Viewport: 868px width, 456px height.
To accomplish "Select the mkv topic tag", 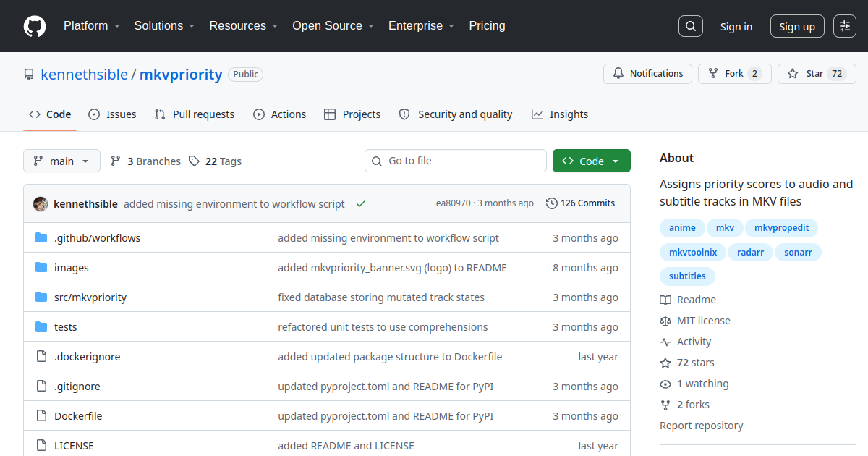I will [725, 228].
